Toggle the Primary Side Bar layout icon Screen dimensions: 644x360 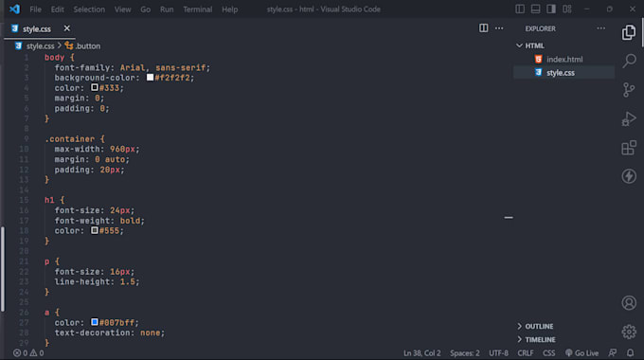pos(520,9)
